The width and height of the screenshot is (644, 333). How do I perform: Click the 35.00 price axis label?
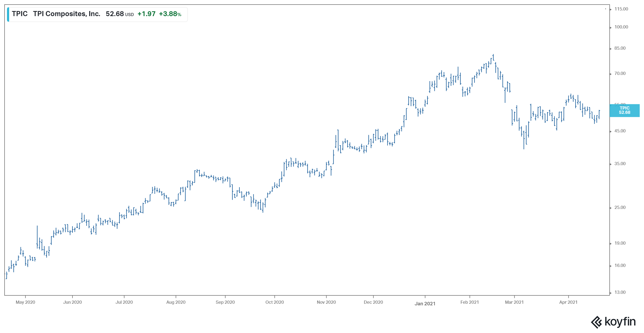tap(620, 164)
